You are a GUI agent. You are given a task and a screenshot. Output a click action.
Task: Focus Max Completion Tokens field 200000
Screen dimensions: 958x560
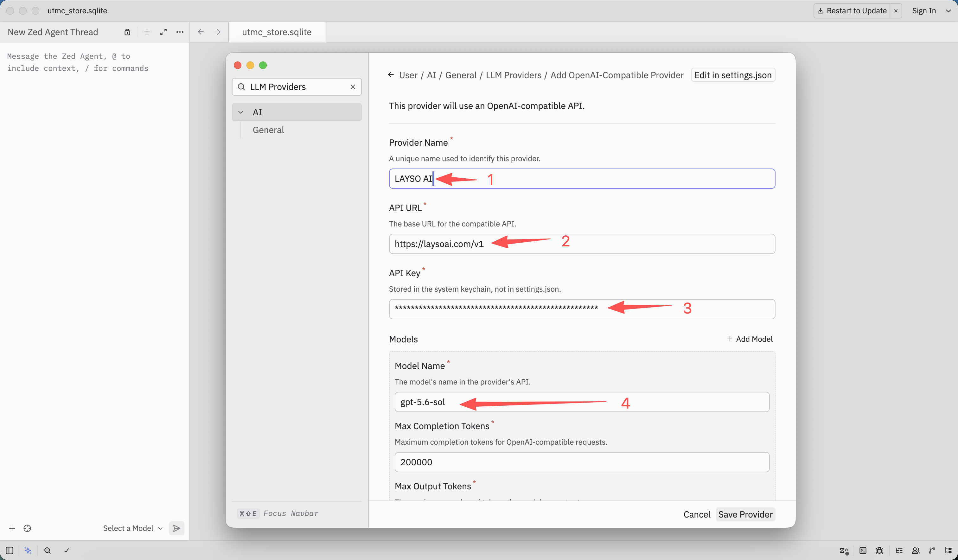click(x=582, y=462)
